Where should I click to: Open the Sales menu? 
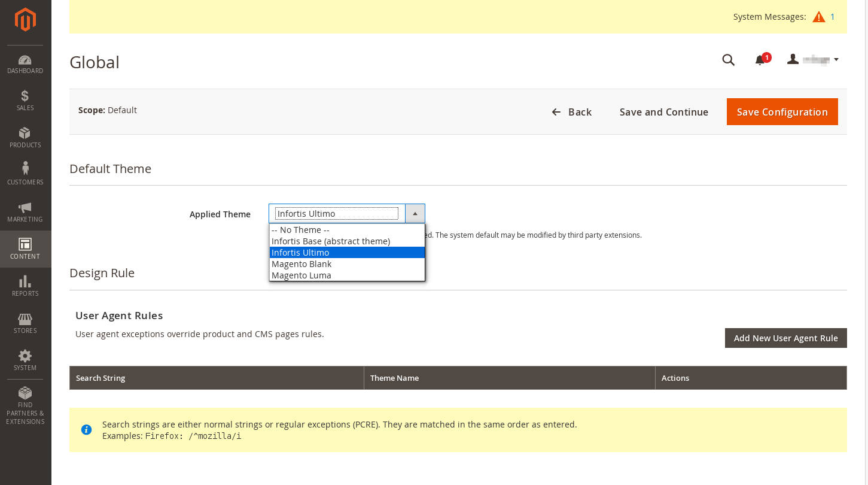pyautogui.click(x=25, y=101)
